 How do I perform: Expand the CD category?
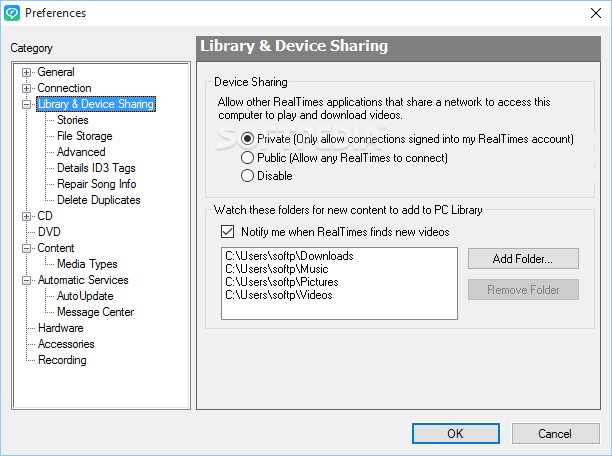(x=26, y=216)
